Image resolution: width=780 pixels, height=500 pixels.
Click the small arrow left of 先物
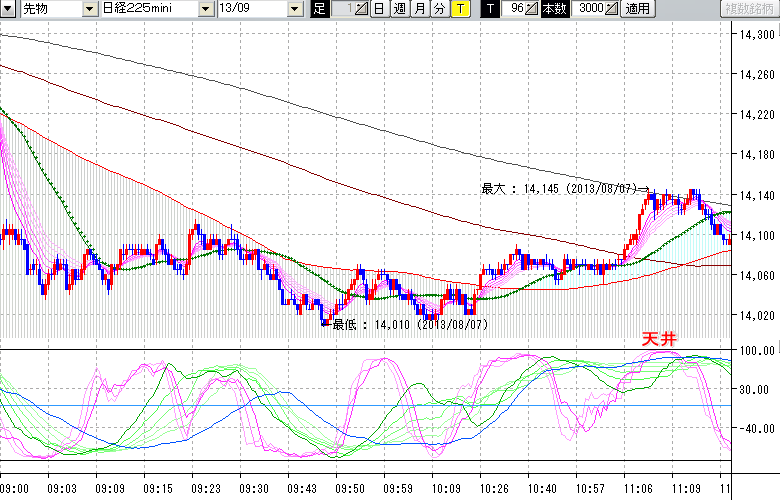click(9, 9)
